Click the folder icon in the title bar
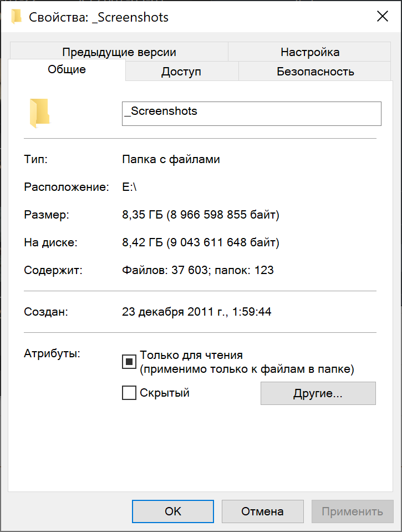Image resolution: width=402 pixels, height=532 pixels. 16,17
